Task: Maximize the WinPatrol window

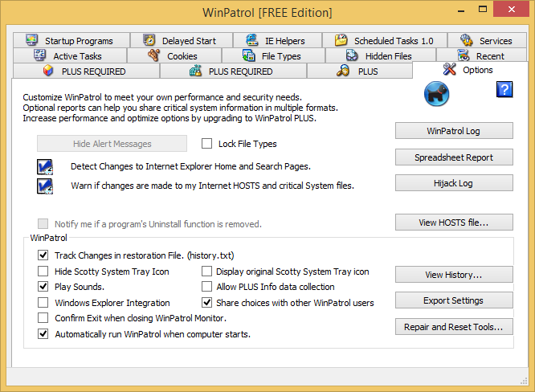Action: pos(483,9)
